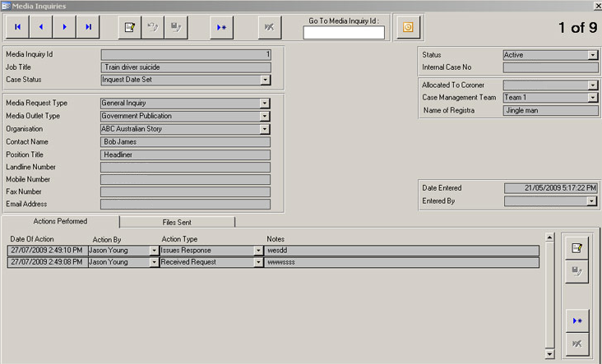Click the actions list scroll down arrow
Image resolution: width=602 pixels, height=364 pixels.
click(550, 354)
